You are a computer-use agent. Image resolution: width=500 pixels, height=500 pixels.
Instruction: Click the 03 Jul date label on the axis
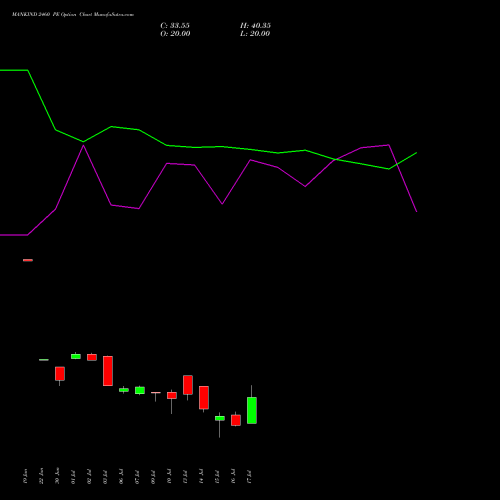pyautogui.click(x=106, y=477)
